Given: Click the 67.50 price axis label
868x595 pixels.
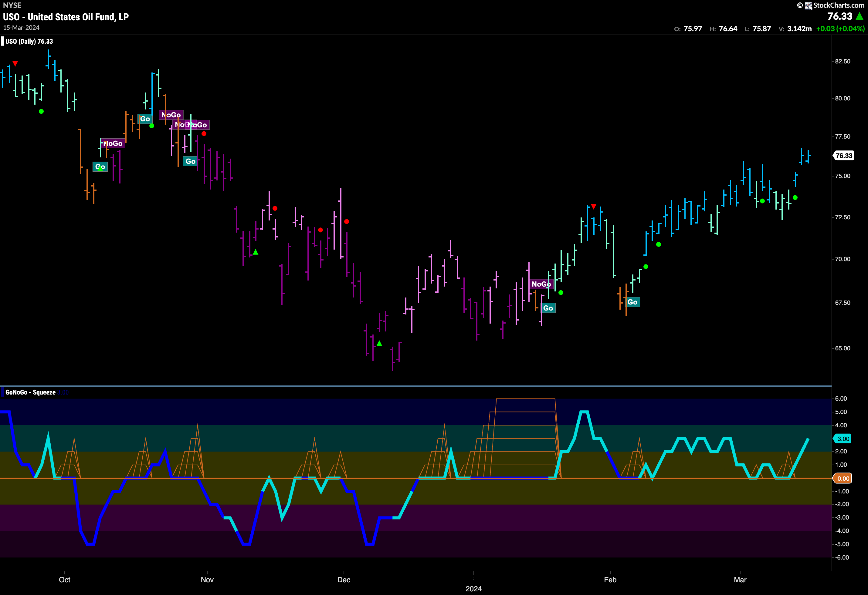Looking at the screenshot, I should point(843,303).
